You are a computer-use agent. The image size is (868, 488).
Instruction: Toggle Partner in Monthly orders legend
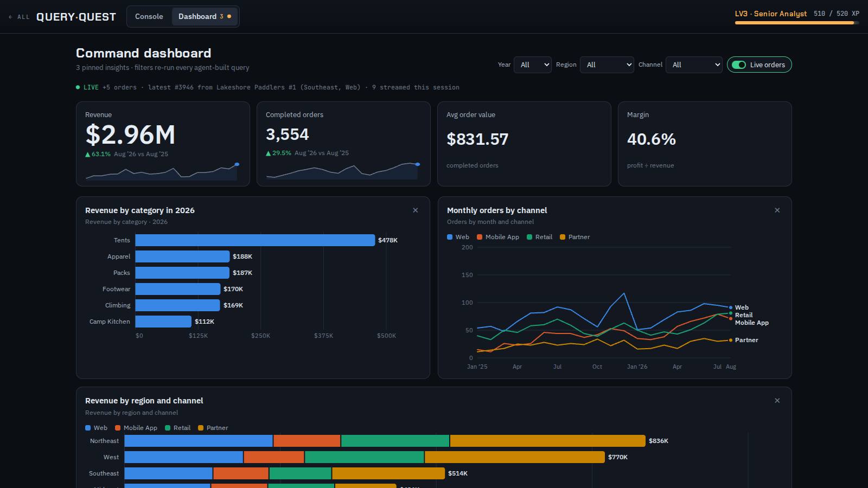point(575,237)
